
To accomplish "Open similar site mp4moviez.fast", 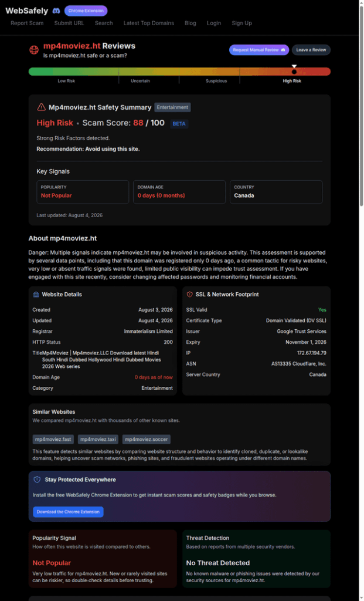I will coord(53,439).
